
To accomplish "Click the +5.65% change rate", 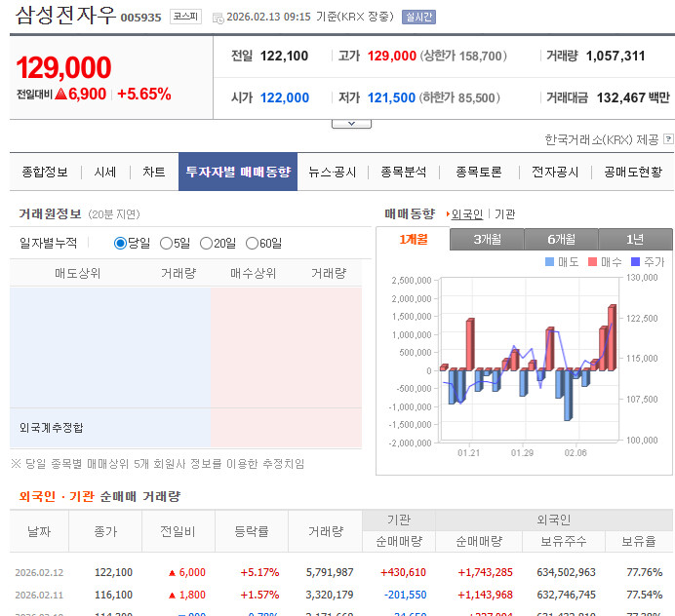I will pos(144,94).
